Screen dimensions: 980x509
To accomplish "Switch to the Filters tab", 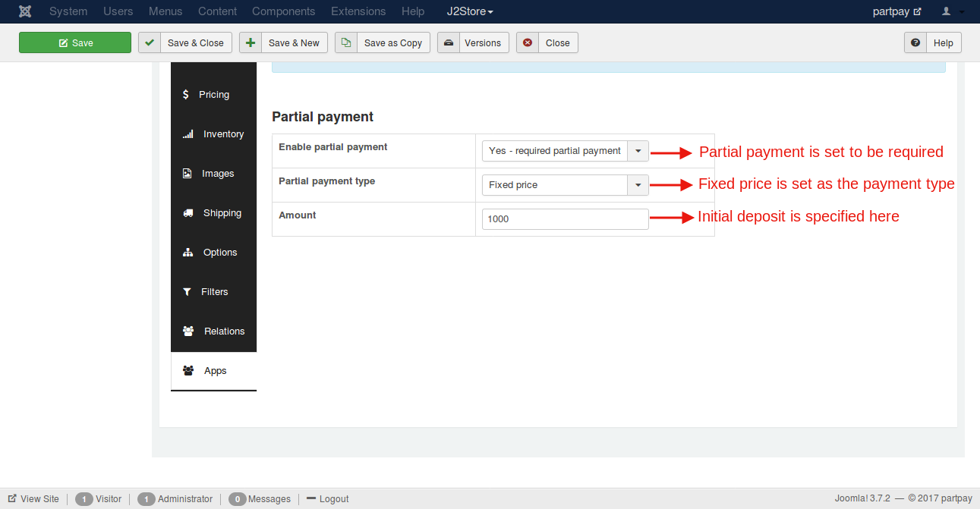I will pos(213,292).
